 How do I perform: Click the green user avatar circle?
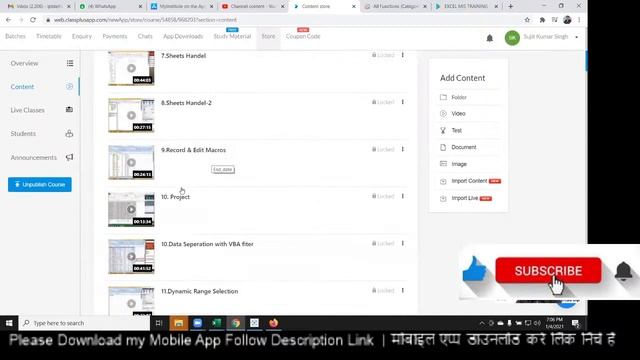(512, 38)
